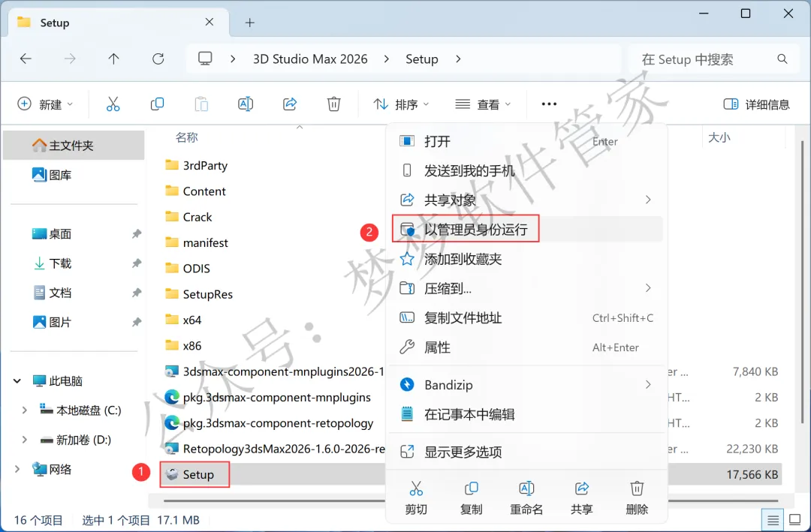Select pkg.3dsmax-component-retopology file
Screen dimensions: 811x532
pos(278,423)
